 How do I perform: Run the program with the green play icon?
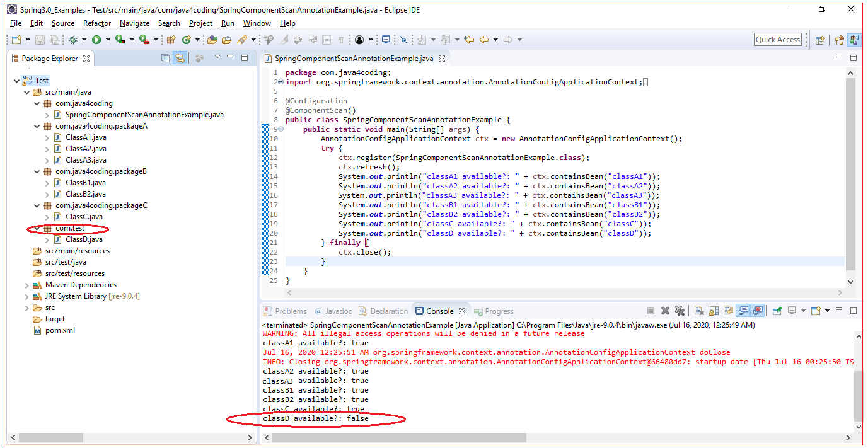[96, 40]
